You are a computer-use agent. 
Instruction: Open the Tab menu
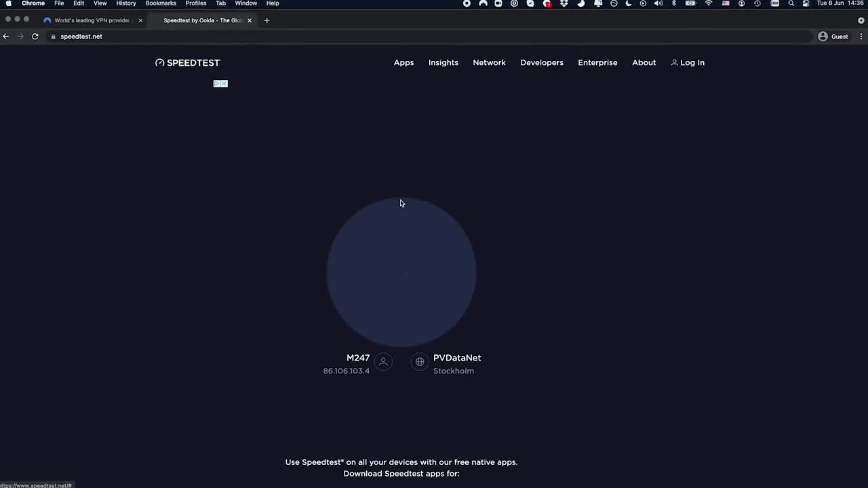tap(220, 3)
